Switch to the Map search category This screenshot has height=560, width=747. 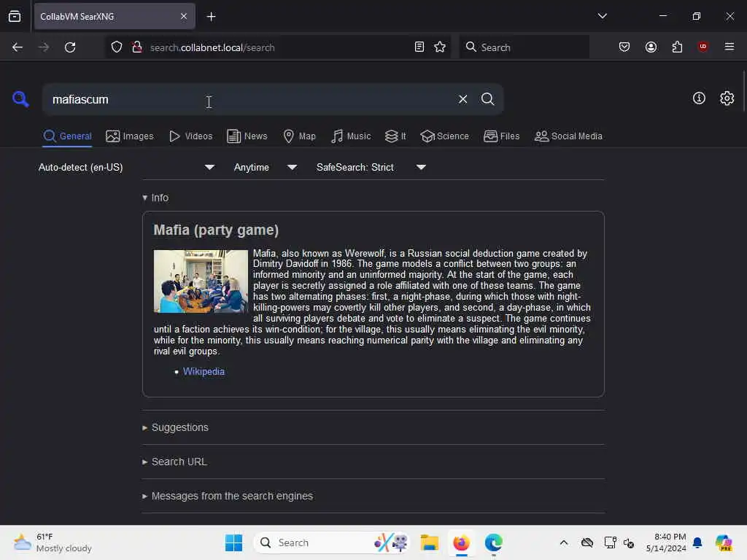[x=299, y=136]
